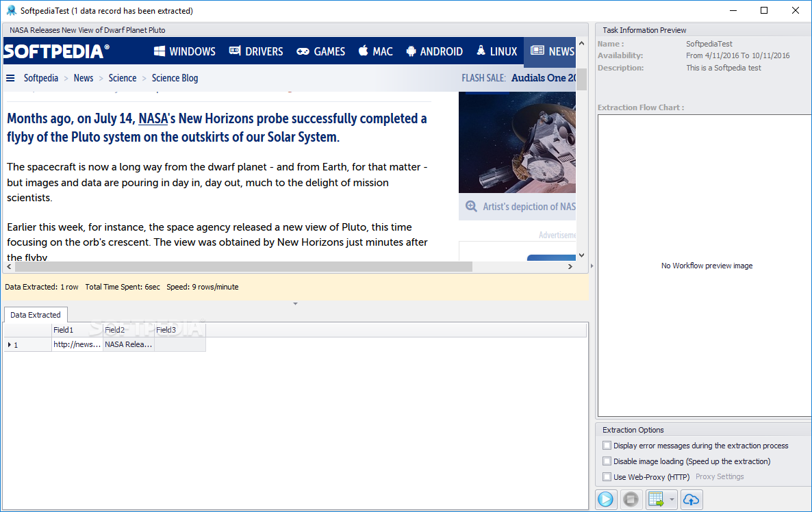
Task: Toggle Disable image loading checkbox
Action: 607,461
